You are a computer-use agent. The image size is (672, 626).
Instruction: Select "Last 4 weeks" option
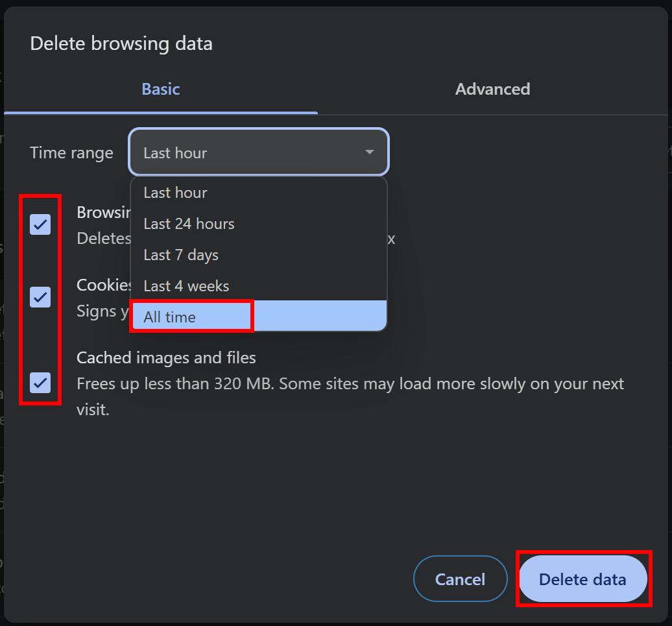(x=186, y=286)
